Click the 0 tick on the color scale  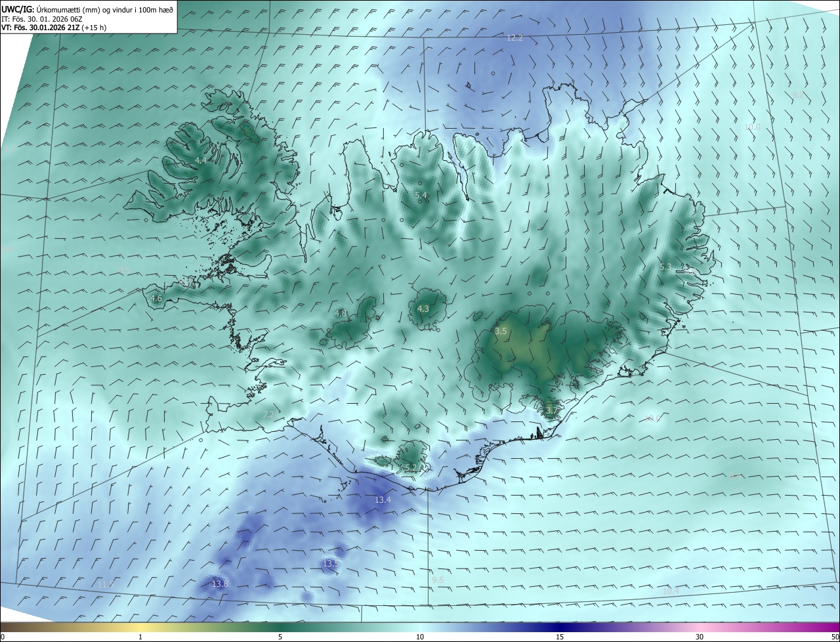(3, 637)
